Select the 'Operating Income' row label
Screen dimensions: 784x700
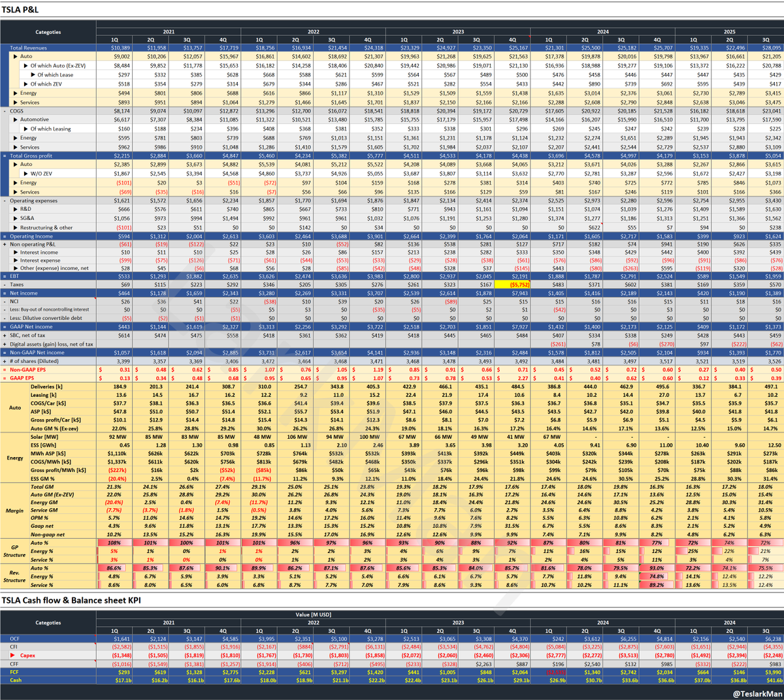tap(31, 236)
